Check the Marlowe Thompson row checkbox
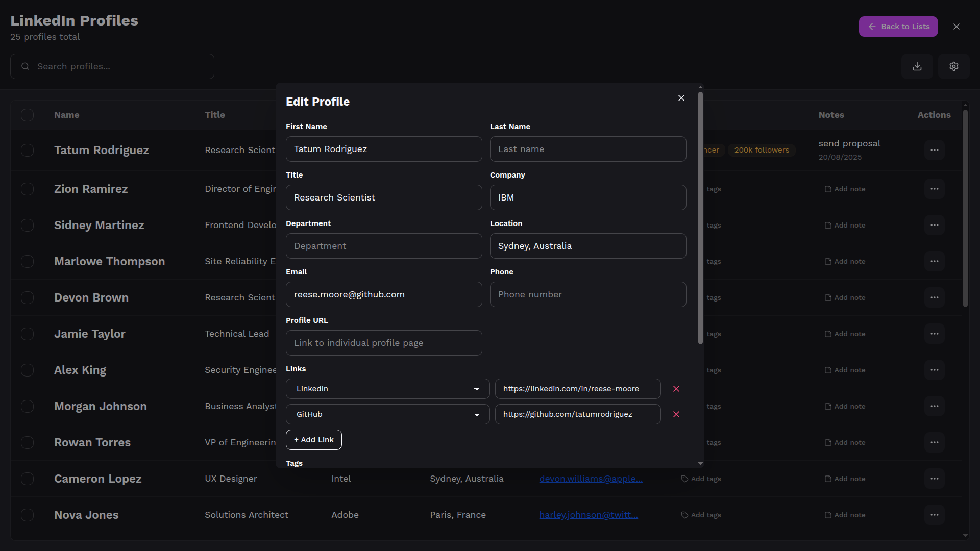The height and width of the screenshot is (551, 980). click(27, 261)
